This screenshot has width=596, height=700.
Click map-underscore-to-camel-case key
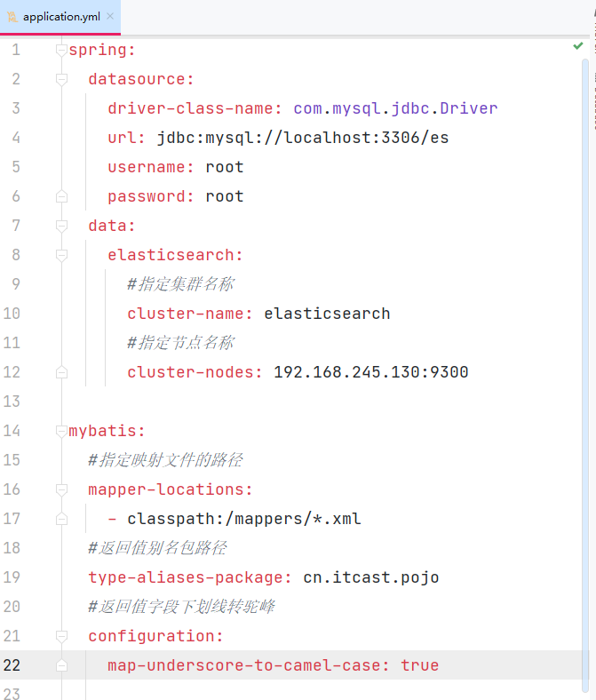[249, 665]
